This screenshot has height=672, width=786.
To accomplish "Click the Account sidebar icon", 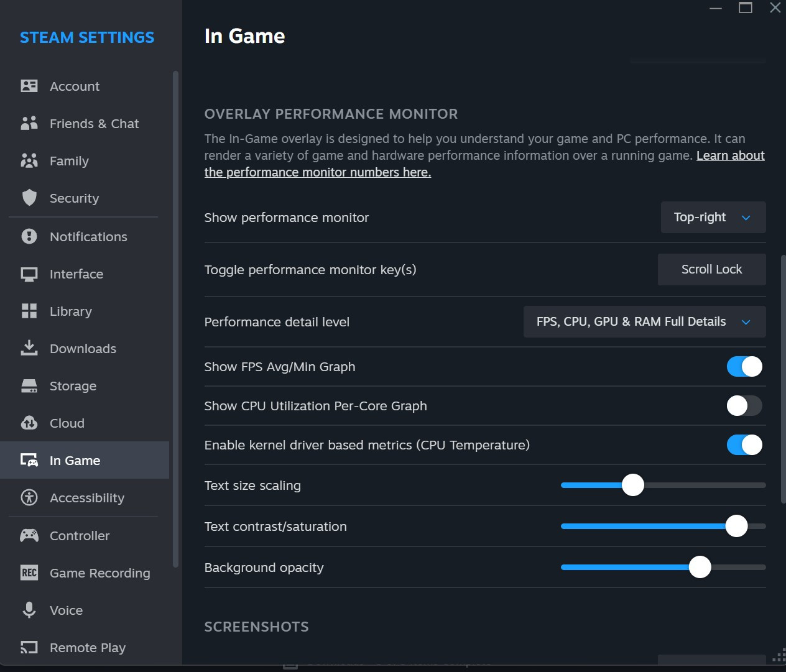I will click(29, 86).
